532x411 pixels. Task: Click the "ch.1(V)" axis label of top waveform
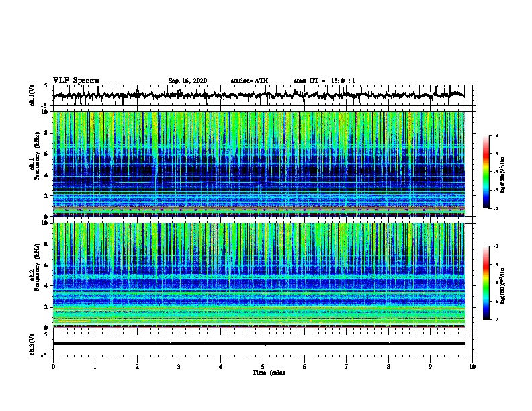32,95
